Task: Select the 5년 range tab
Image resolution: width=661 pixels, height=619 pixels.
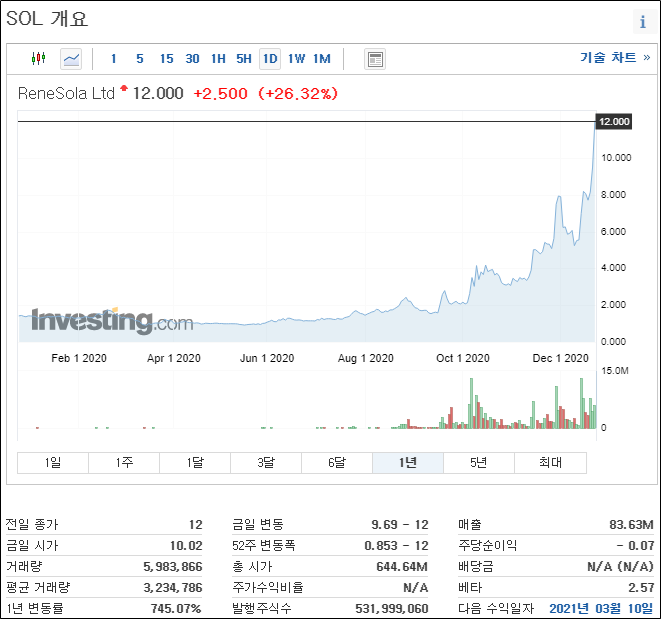Action: [479, 463]
